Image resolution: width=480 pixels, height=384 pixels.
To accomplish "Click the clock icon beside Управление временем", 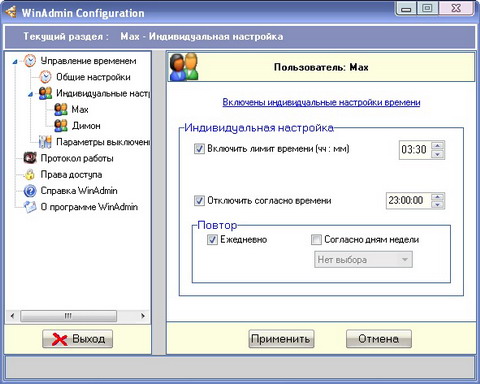I will [x=30, y=61].
